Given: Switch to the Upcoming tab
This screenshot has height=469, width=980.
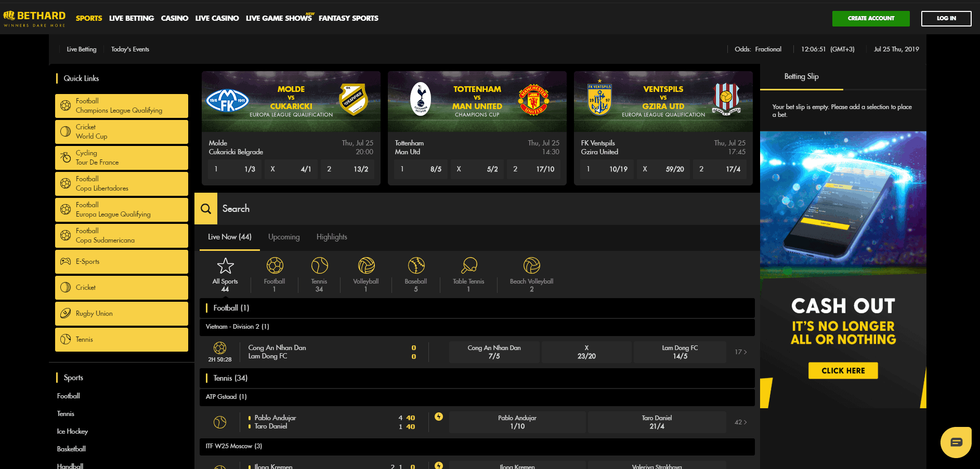Looking at the screenshot, I should click(x=284, y=237).
